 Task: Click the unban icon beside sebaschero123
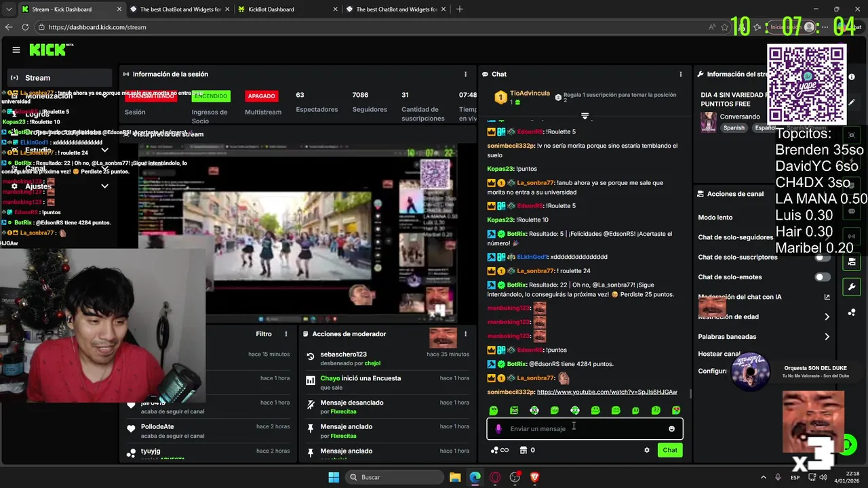tap(311, 357)
